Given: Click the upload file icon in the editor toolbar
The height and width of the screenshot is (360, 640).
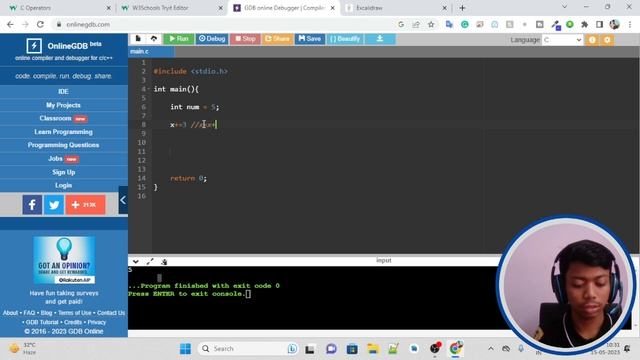Looking at the screenshot, I should (153, 39).
